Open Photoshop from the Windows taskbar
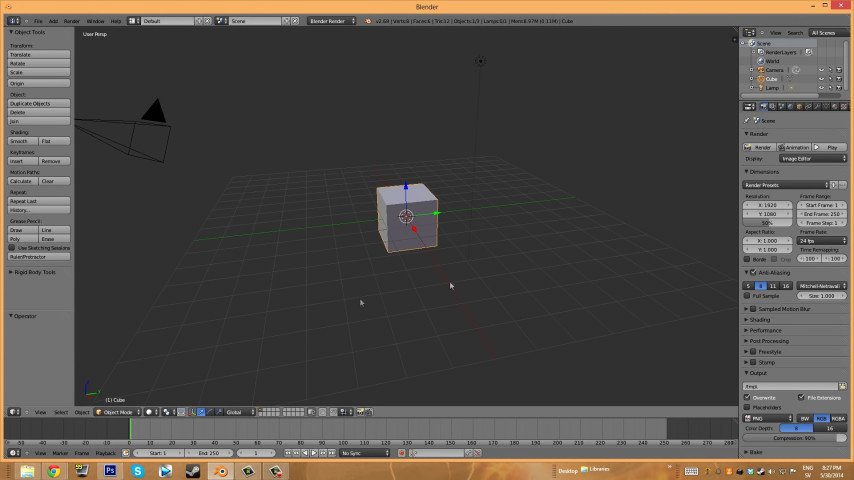 (x=111, y=470)
